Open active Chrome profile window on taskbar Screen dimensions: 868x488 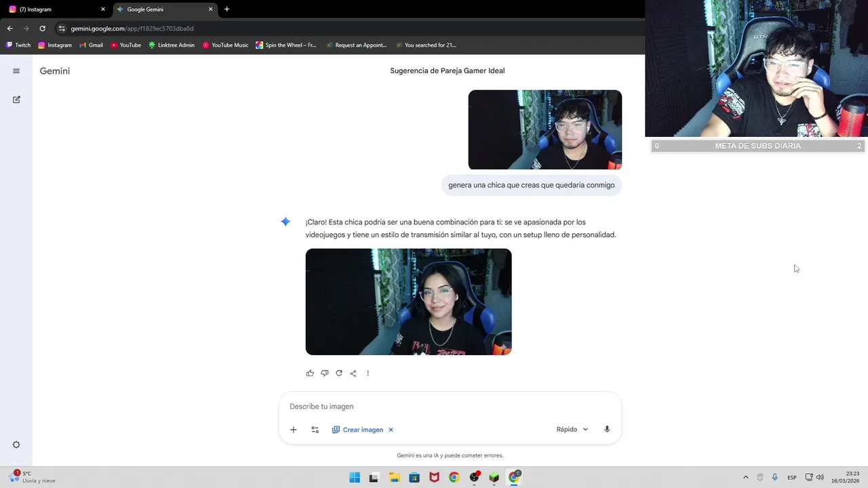[515, 477]
